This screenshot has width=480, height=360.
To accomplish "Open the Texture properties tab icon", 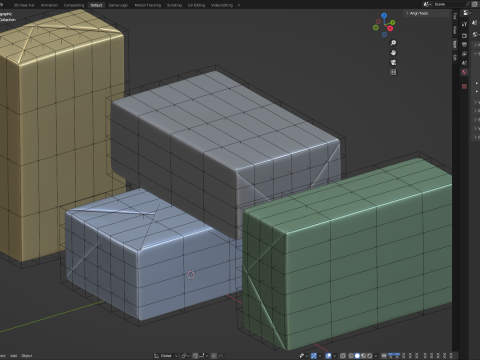I will click(464, 86).
